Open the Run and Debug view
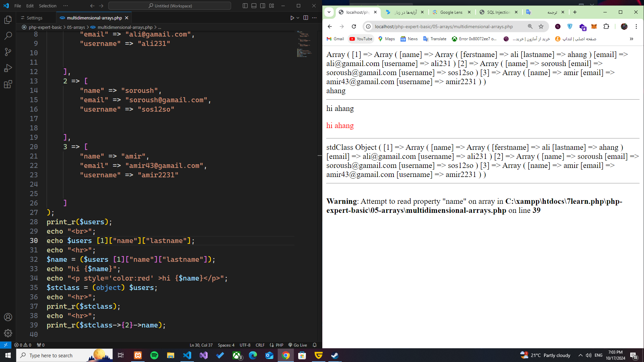The image size is (644, 362). 8,68
